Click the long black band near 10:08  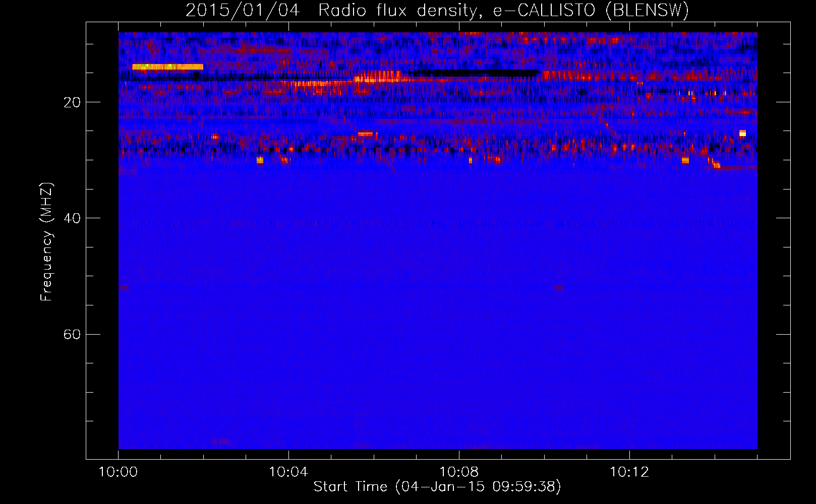(x=473, y=73)
